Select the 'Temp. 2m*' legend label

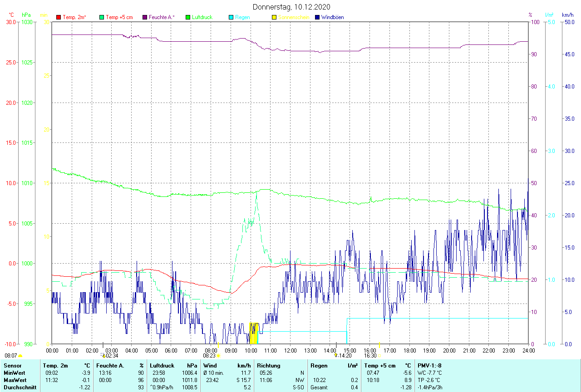(74, 17)
